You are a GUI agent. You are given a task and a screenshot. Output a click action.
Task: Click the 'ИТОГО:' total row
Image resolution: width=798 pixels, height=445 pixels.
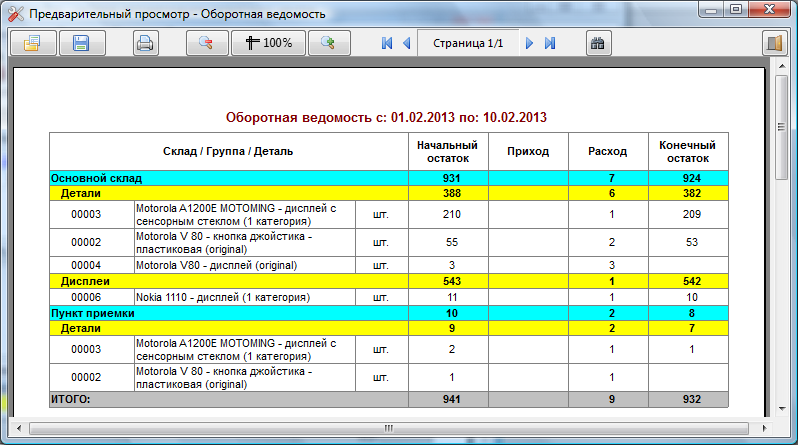(389, 399)
